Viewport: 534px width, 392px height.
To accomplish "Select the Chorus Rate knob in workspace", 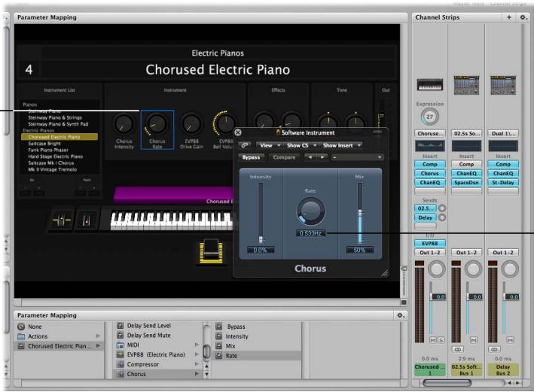I will tap(157, 124).
